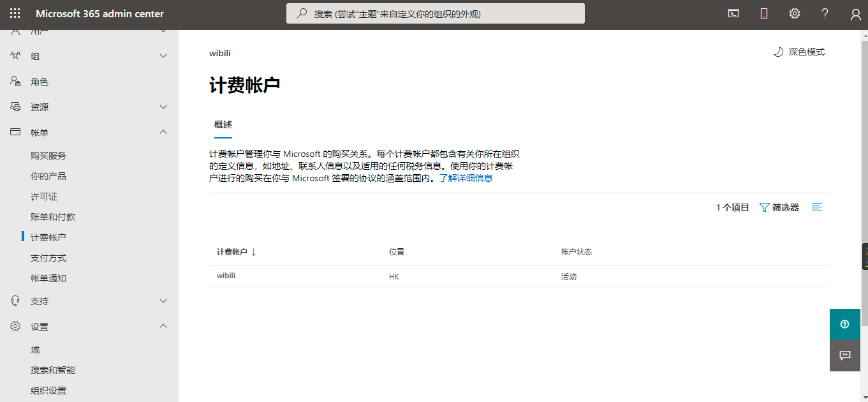The height and width of the screenshot is (402, 868).
Task: Click the 角色 roles icon in sidebar
Action: [15, 82]
